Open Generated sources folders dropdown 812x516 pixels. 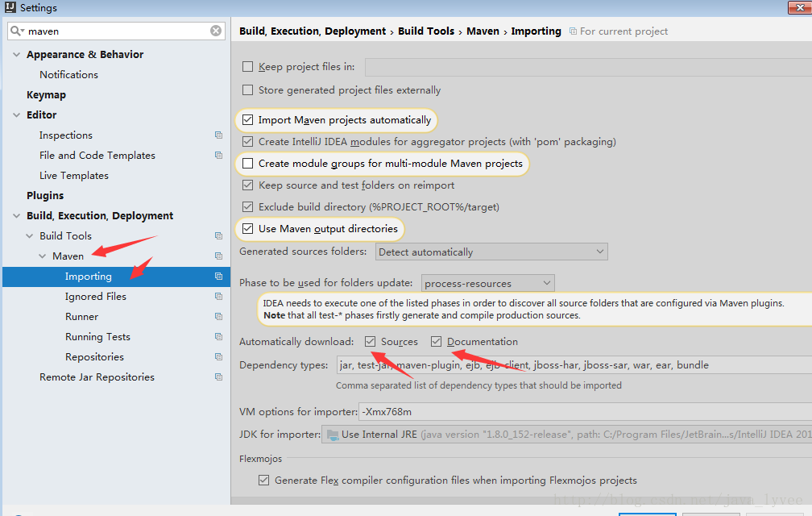(x=491, y=252)
